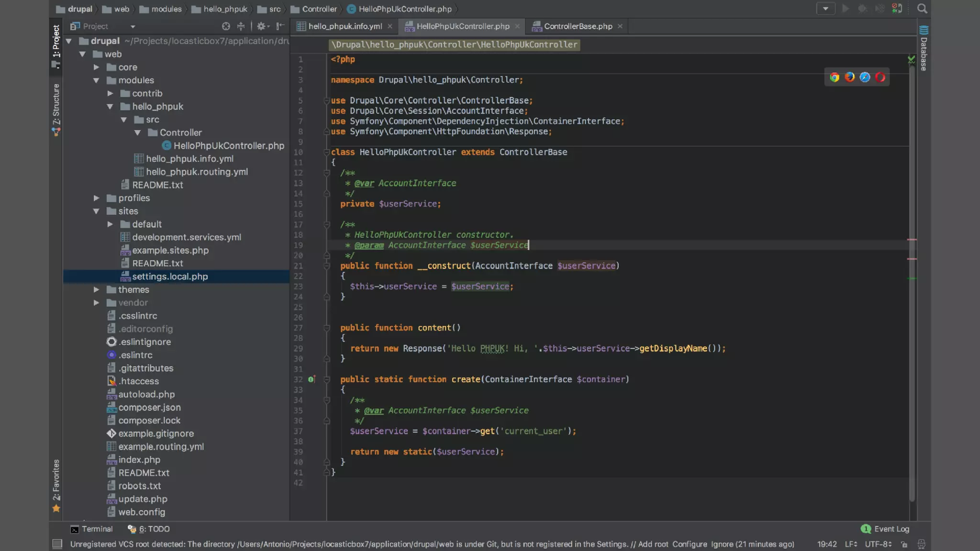
Task: Click the scroll-from-source target icon
Action: point(226,26)
